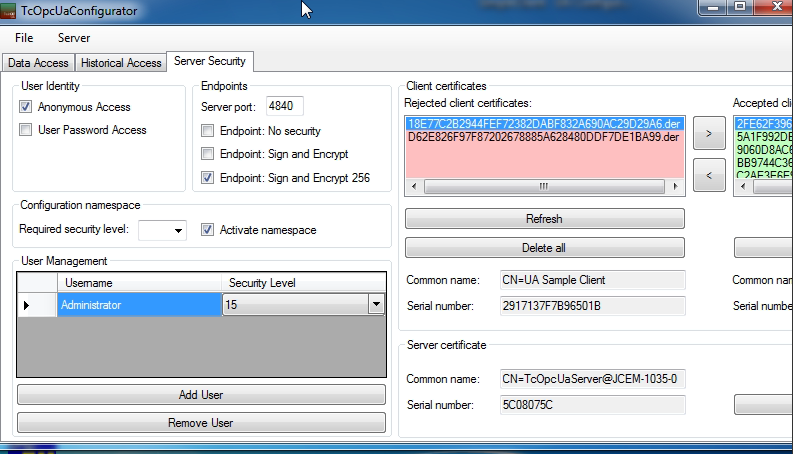
Task: Click the Server port input field
Action: coord(285,107)
